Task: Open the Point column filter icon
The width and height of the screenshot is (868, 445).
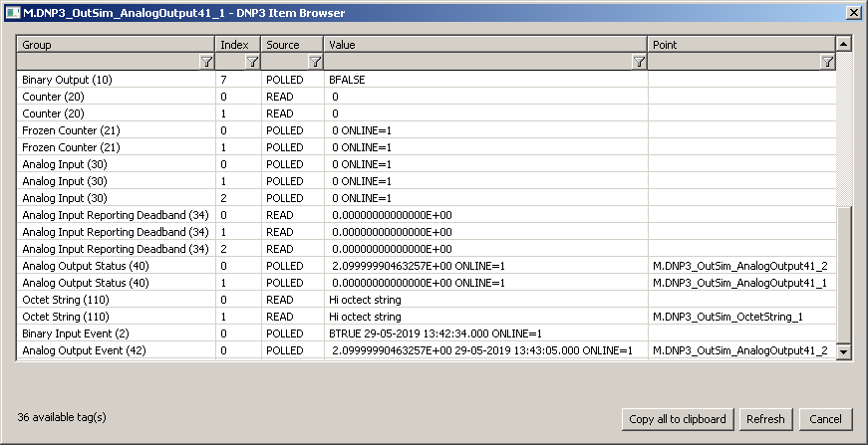Action: point(826,62)
